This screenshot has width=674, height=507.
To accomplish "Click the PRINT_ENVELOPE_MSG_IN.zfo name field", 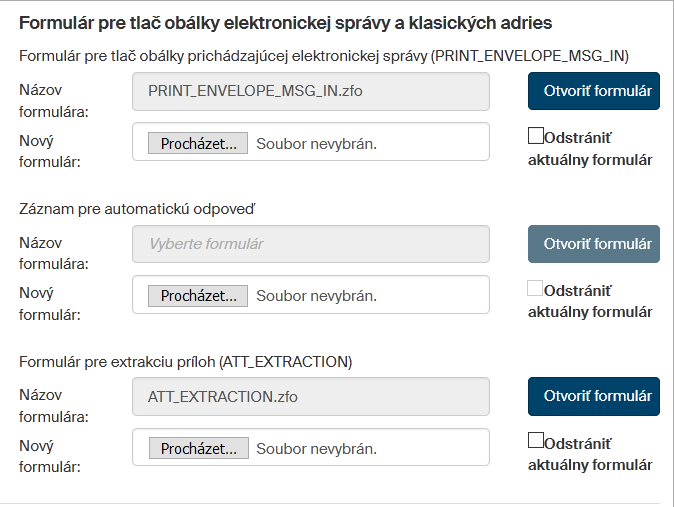I will pyautogui.click(x=310, y=91).
